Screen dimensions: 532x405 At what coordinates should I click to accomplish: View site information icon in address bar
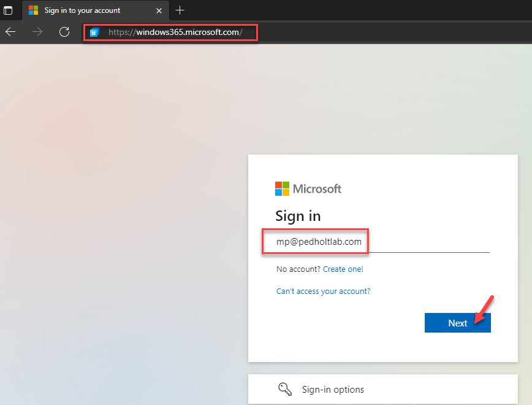tap(94, 33)
